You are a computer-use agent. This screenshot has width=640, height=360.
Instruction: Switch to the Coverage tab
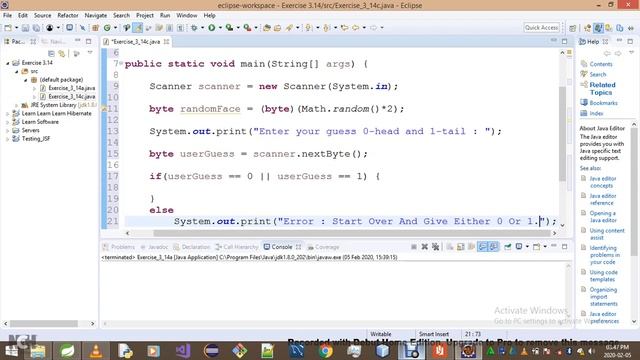323,247
